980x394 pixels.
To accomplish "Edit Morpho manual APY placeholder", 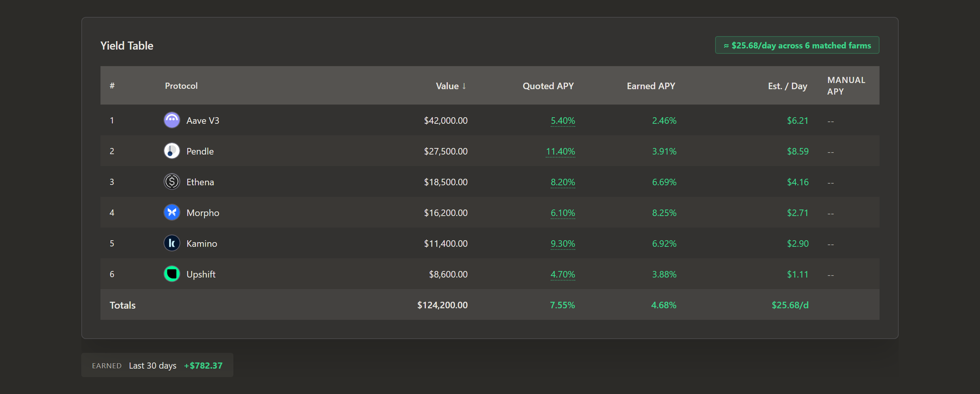I will [x=830, y=213].
